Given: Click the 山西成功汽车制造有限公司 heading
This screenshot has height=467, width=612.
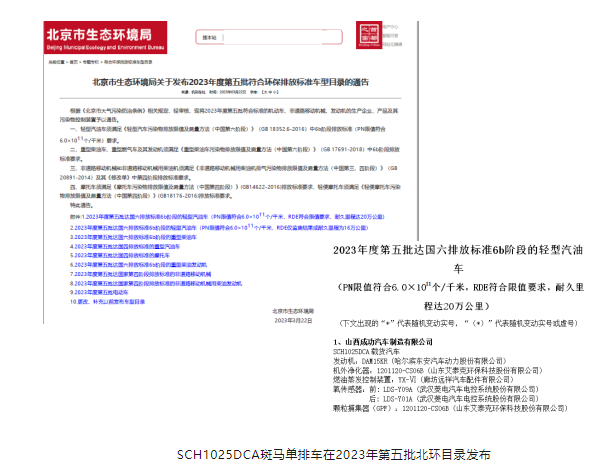Looking at the screenshot, I should click(391, 342).
